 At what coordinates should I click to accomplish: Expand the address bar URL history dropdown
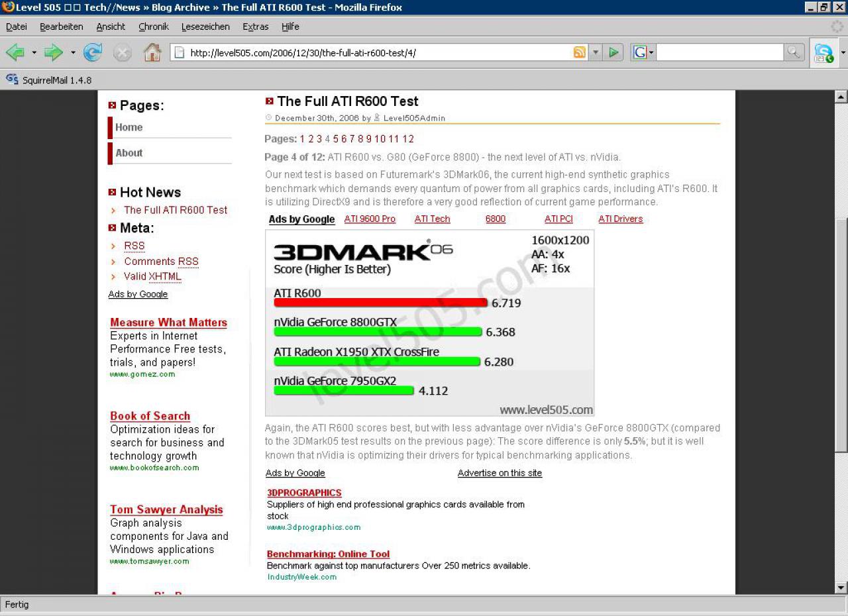pos(595,52)
